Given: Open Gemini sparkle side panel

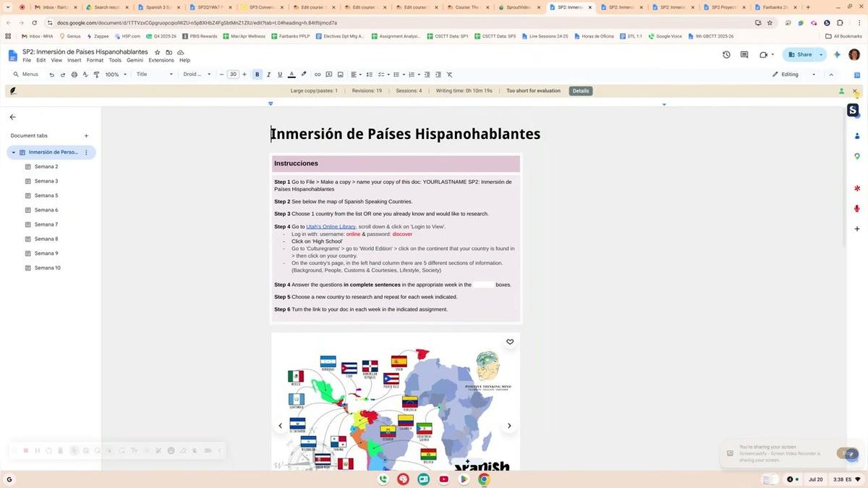Looking at the screenshot, I should coord(837,55).
